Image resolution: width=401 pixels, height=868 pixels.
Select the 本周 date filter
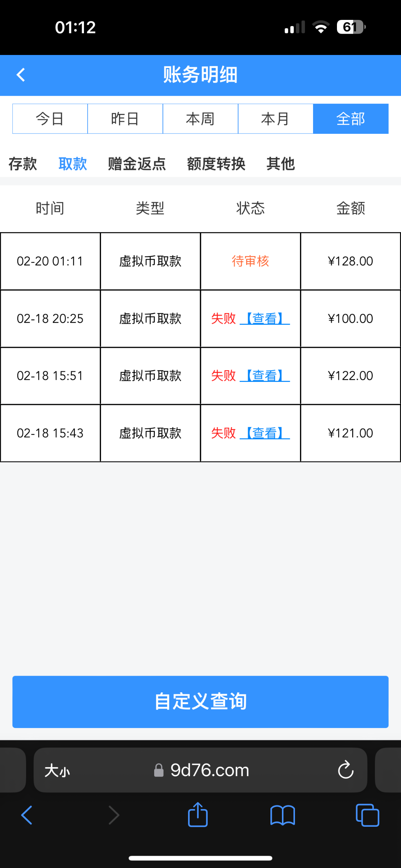click(x=200, y=119)
